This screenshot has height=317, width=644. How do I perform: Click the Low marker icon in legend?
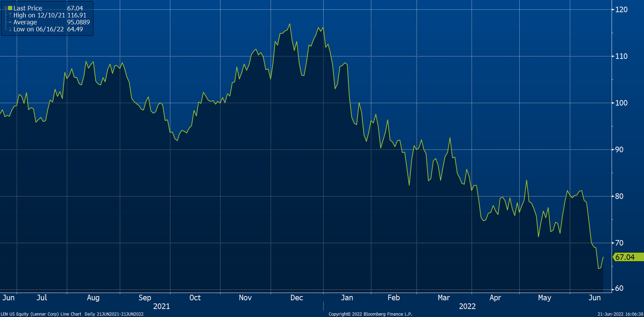(10, 29)
